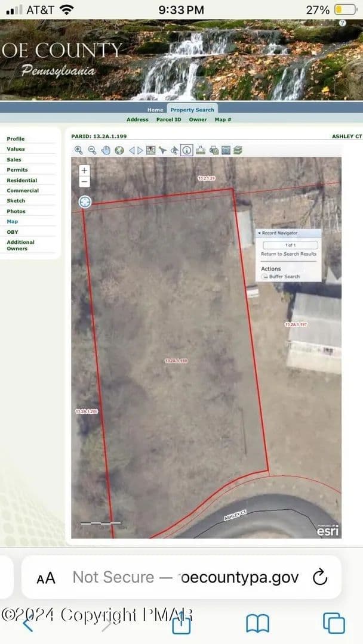
Task: Click the map plus zoom button
Action: (84, 171)
